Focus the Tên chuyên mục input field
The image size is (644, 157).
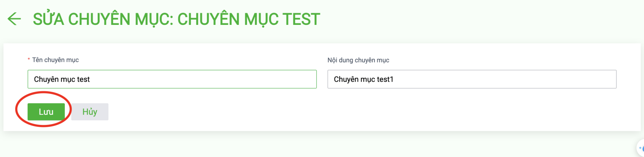point(172,79)
